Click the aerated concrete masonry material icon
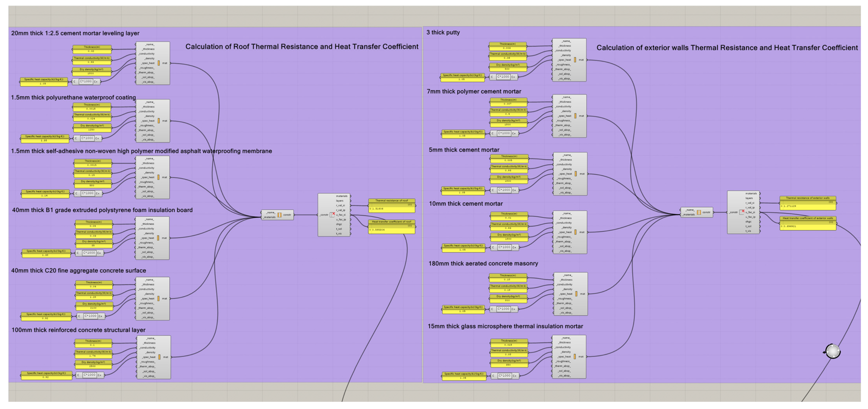 [x=576, y=294]
